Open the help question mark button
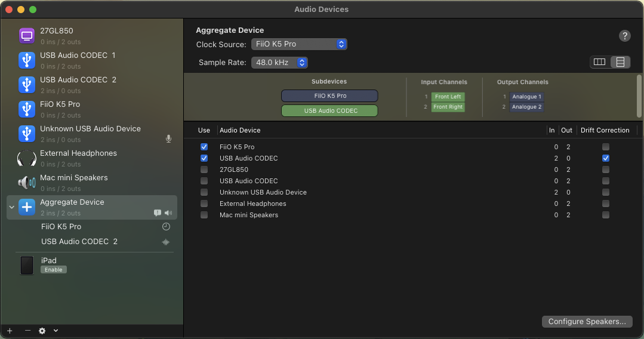644x339 pixels. pos(625,36)
